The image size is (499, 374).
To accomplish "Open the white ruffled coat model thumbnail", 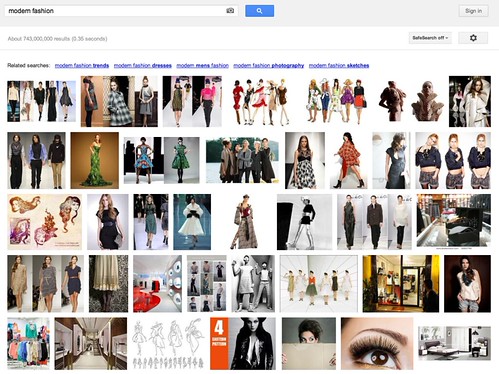I will coord(470,101).
